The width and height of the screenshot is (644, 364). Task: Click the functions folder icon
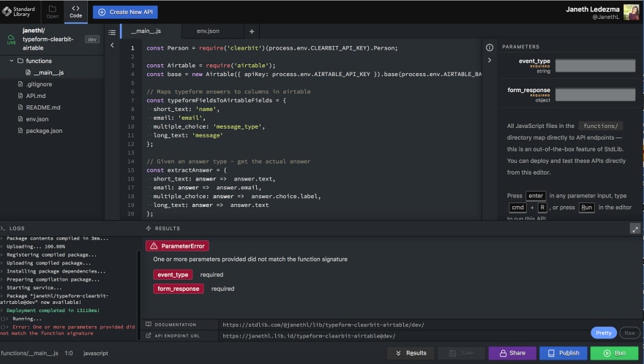click(20, 61)
